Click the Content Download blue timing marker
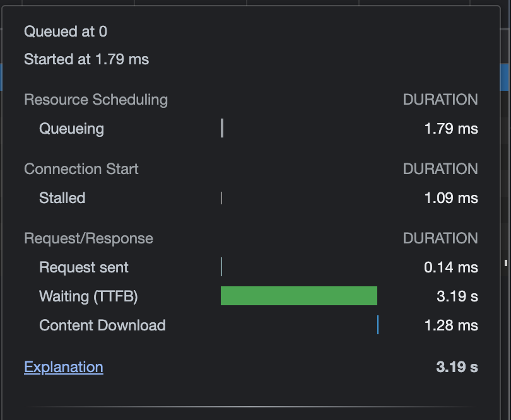Screen dimensions: 511x420 [379, 325]
